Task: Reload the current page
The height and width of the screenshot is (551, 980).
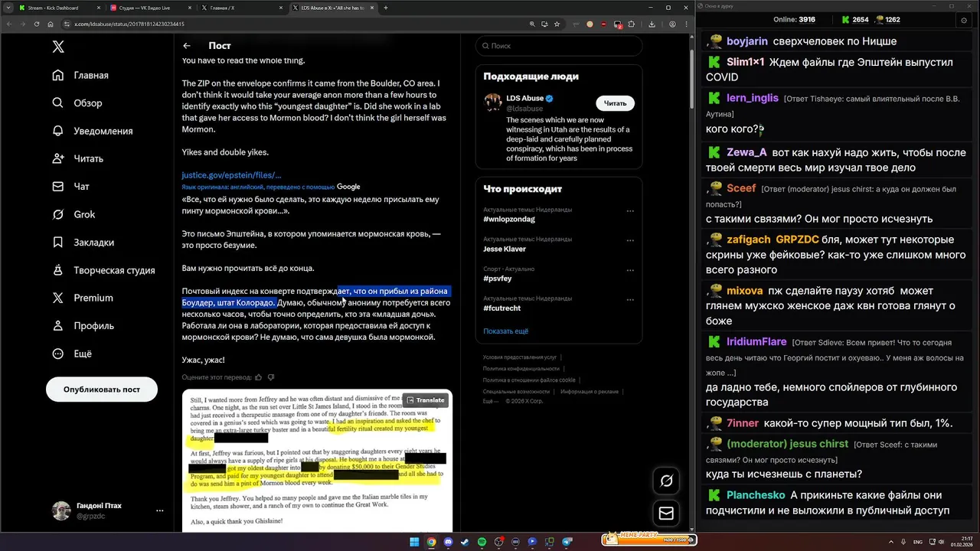Action: point(37,24)
